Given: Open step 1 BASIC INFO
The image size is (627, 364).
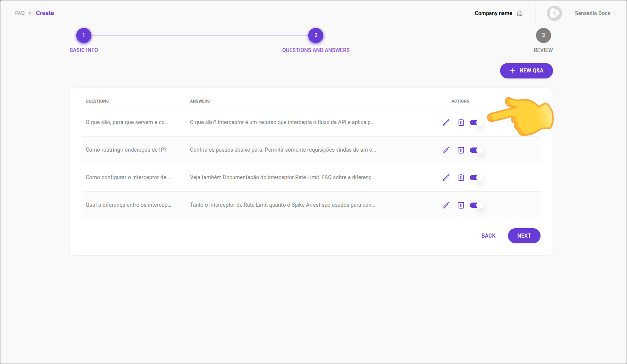Looking at the screenshot, I should click(x=83, y=35).
